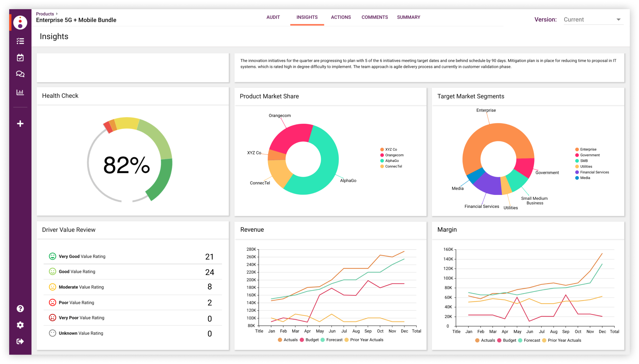Switch to the AUDIT tab
Image resolution: width=639 pixels, height=364 pixels.
tap(273, 17)
